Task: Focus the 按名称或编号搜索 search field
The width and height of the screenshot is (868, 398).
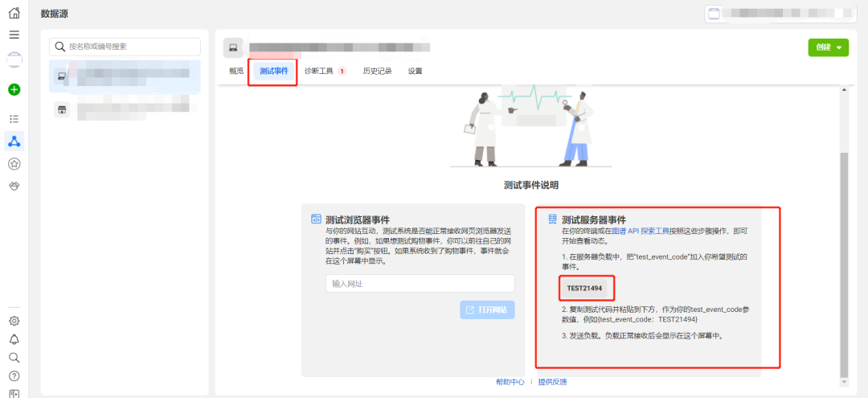Action: pyautogui.click(x=125, y=47)
